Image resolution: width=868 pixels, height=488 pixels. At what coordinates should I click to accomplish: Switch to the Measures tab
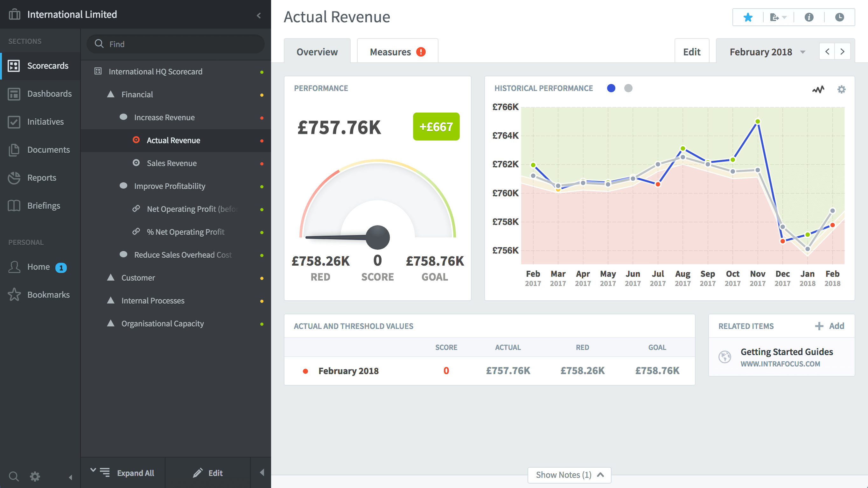click(391, 52)
